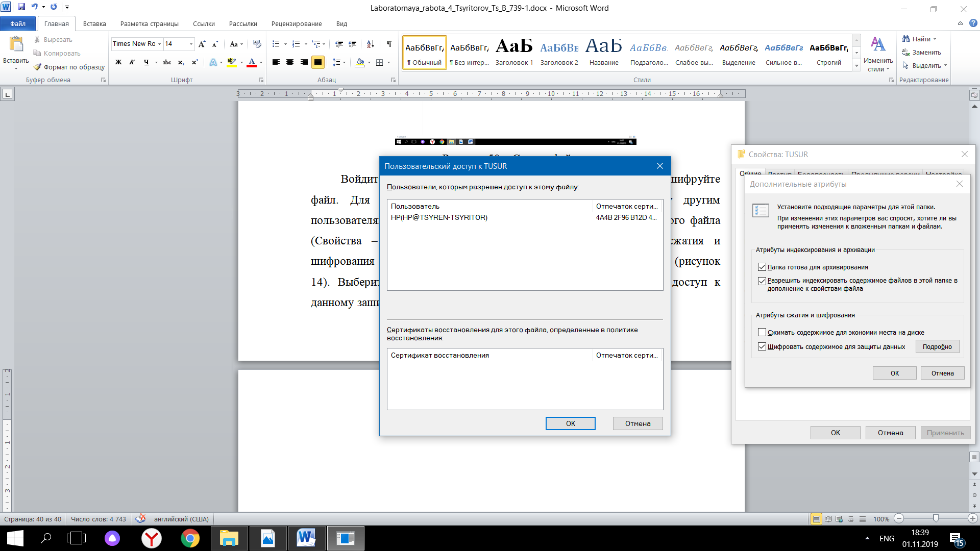Decrease font size with Shrink Font icon

tap(215, 44)
